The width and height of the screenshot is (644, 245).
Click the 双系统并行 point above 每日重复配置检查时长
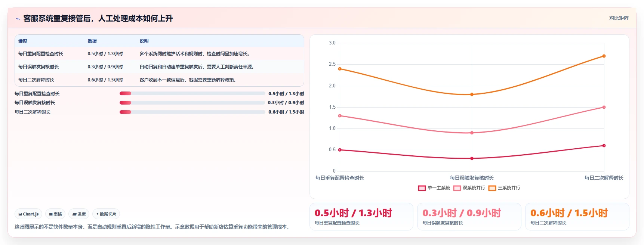[x=340, y=116]
